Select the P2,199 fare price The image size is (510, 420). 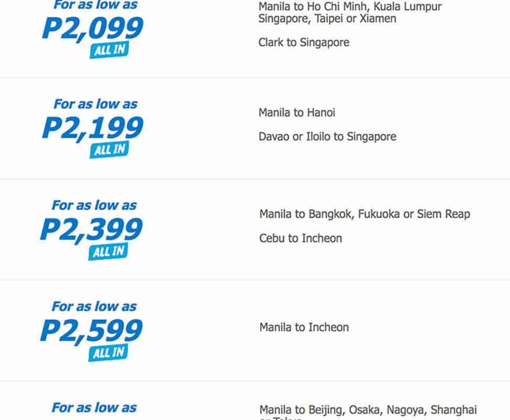tap(92, 128)
